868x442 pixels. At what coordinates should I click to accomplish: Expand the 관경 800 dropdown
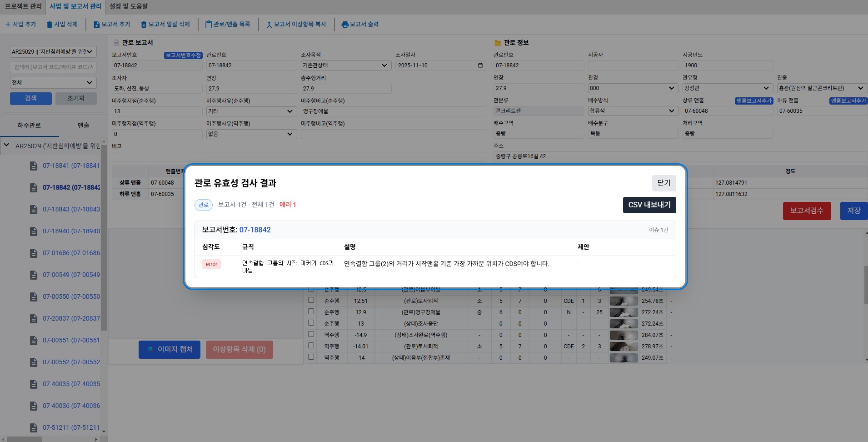pyautogui.click(x=633, y=88)
